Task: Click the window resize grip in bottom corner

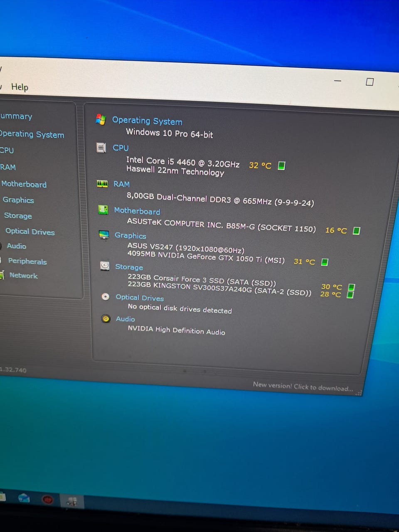Action: [359, 393]
